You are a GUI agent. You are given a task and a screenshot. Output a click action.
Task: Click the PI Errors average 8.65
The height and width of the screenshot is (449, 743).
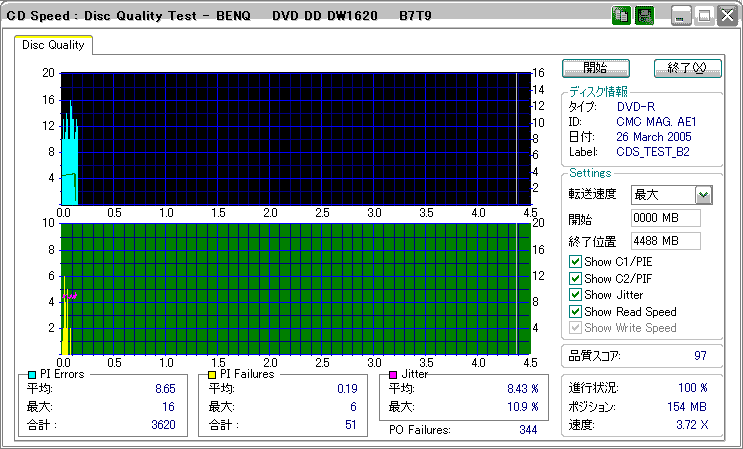point(165,389)
